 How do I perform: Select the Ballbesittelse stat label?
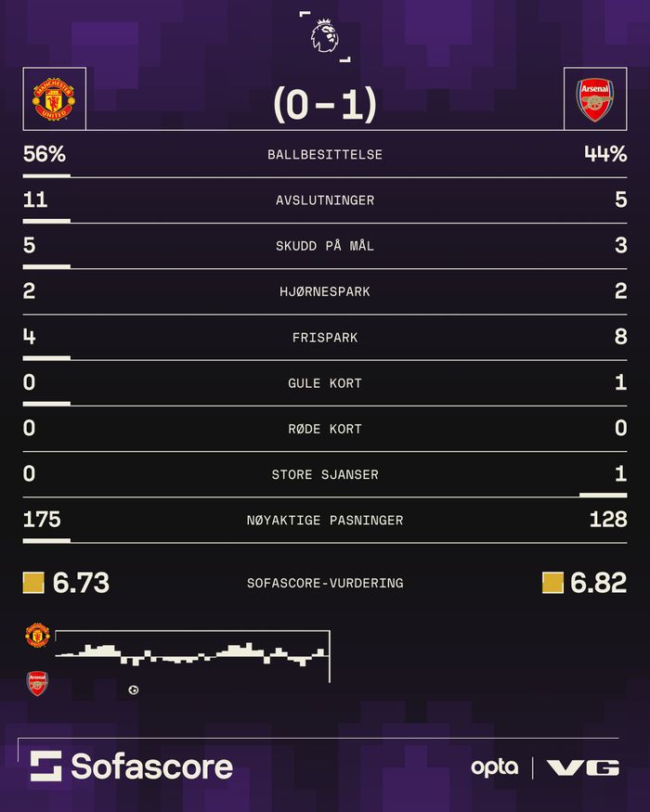(x=325, y=155)
